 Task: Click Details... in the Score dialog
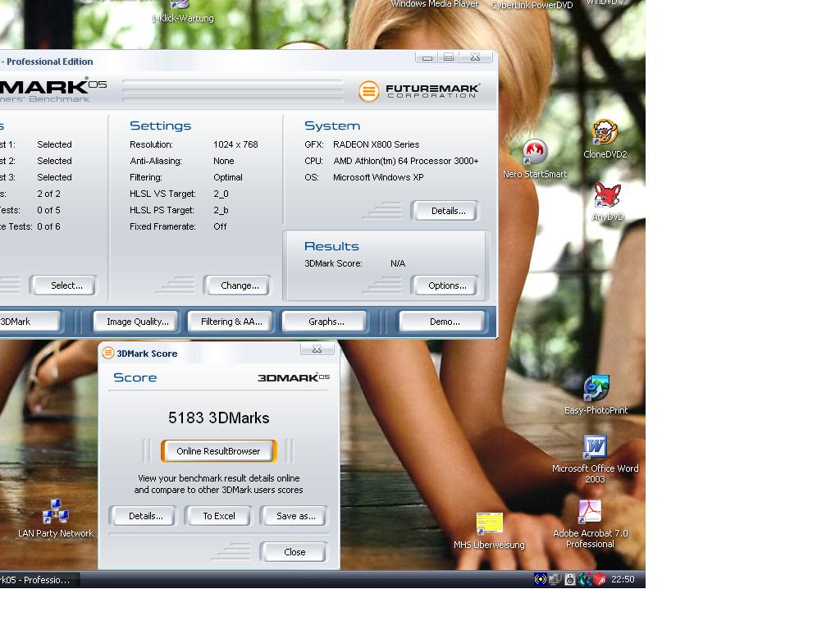[x=143, y=517]
